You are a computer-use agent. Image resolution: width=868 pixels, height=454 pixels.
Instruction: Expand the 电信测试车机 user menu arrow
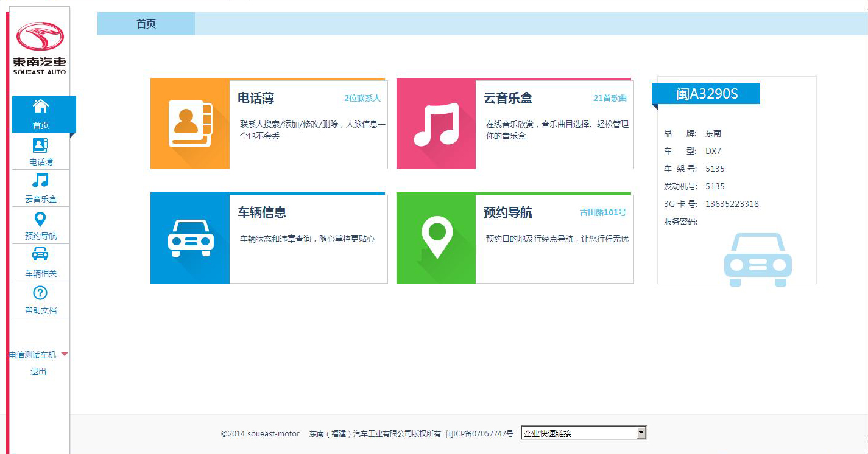[65, 354]
